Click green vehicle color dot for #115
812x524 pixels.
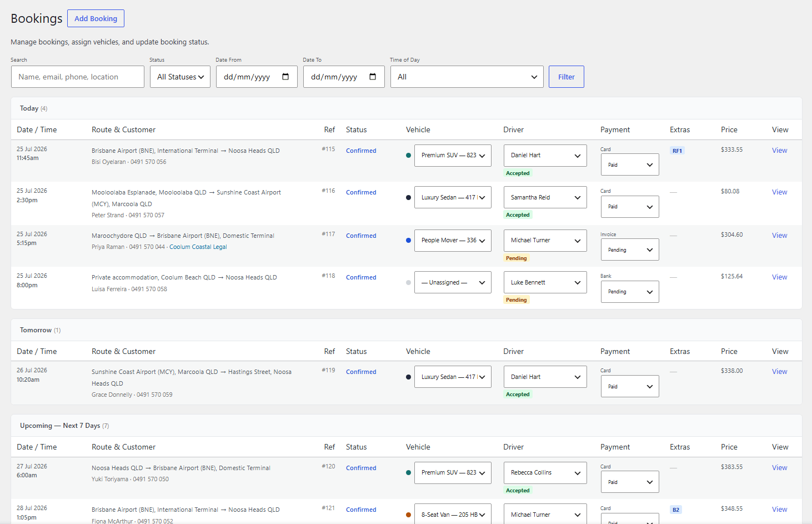click(409, 156)
